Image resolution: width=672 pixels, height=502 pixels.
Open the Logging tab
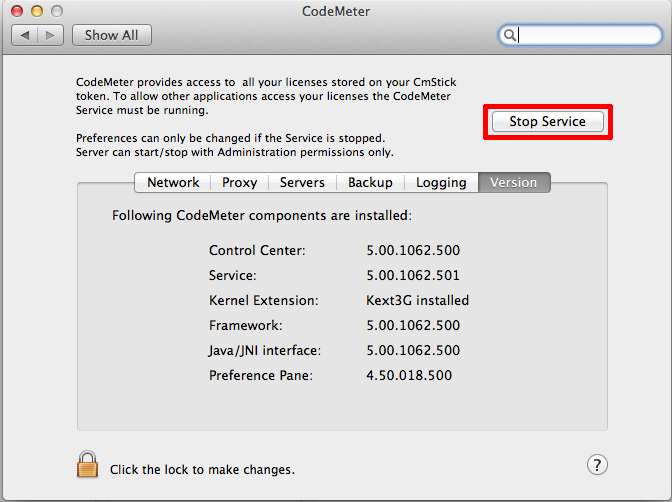441,183
